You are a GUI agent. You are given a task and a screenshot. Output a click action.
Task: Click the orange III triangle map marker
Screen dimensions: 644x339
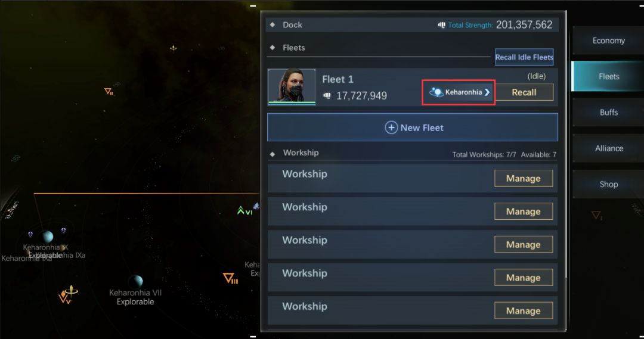[230, 279]
